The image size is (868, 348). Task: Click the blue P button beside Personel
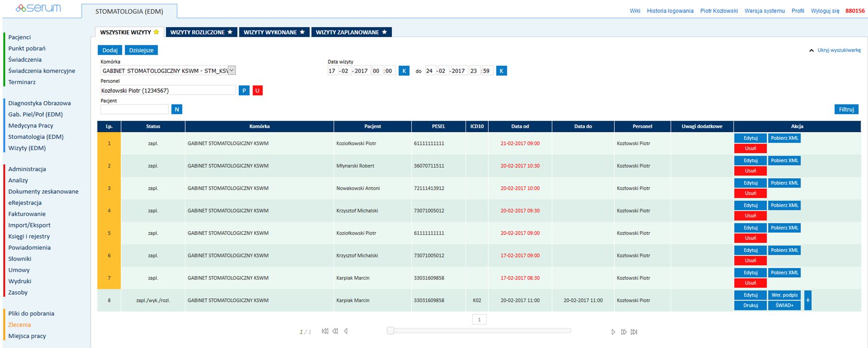coord(244,91)
